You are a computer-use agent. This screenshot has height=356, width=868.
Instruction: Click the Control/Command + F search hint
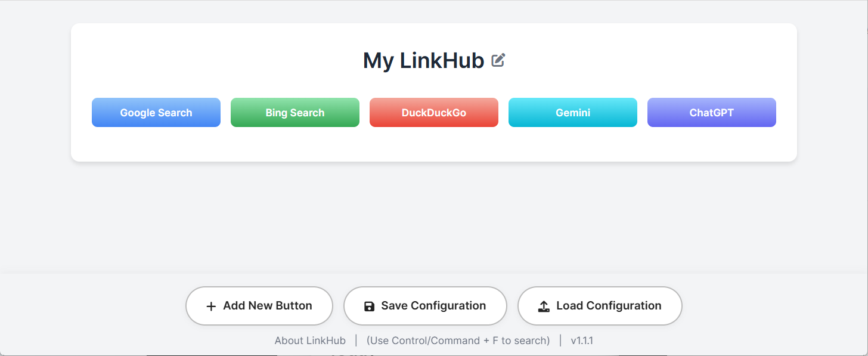pyautogui.click(x=458, y=340)
